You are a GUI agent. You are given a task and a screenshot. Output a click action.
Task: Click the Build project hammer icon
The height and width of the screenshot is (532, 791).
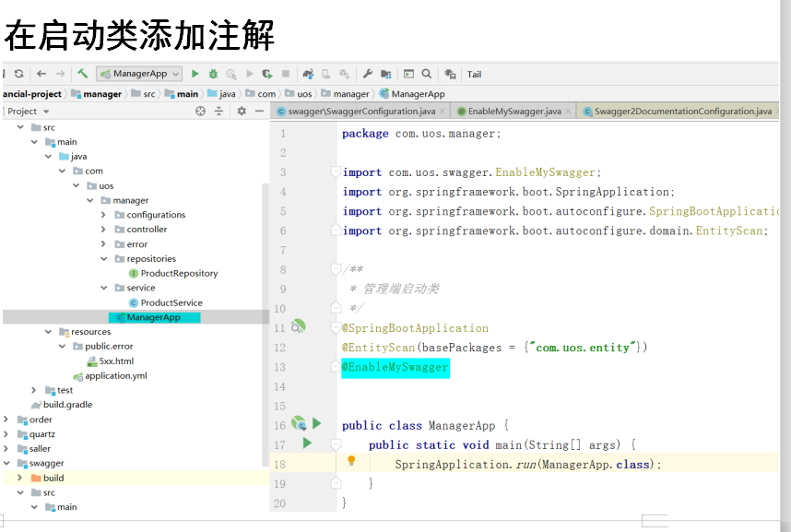83,74
